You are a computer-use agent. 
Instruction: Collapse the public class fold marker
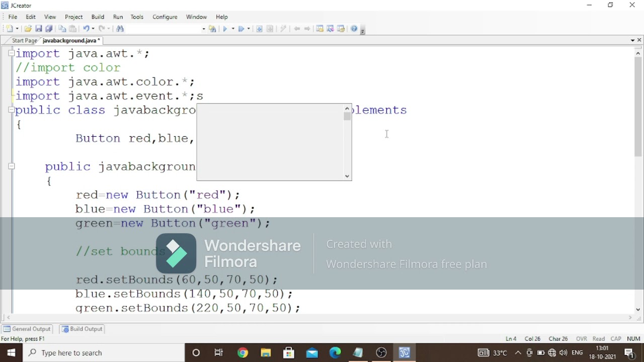pos(11,110)
